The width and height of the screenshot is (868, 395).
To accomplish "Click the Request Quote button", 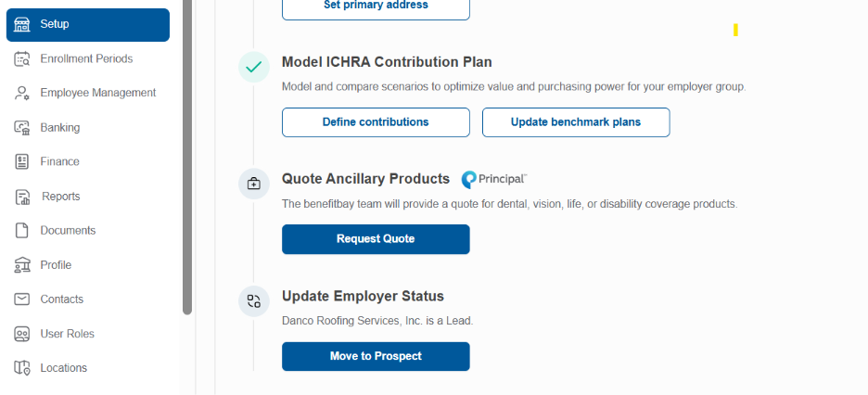I will 376,239.
